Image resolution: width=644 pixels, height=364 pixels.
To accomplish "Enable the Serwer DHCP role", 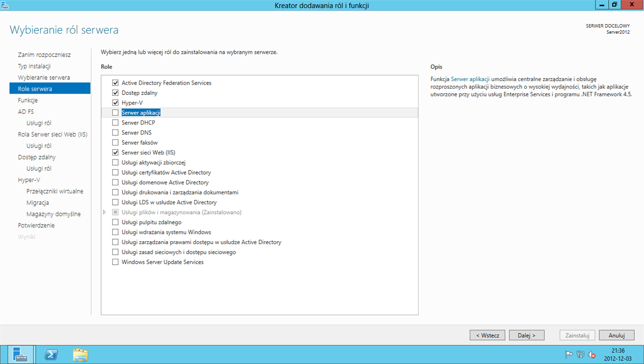I will click(115, 123).
